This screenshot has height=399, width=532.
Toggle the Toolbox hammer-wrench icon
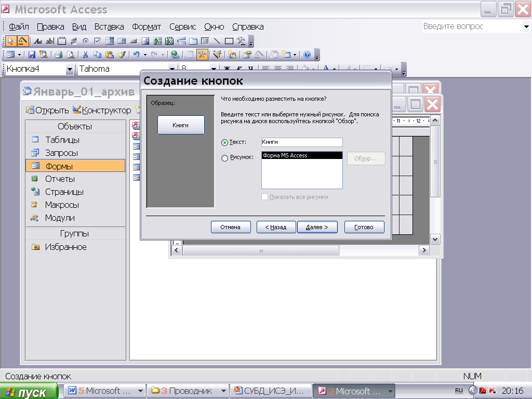202,55
